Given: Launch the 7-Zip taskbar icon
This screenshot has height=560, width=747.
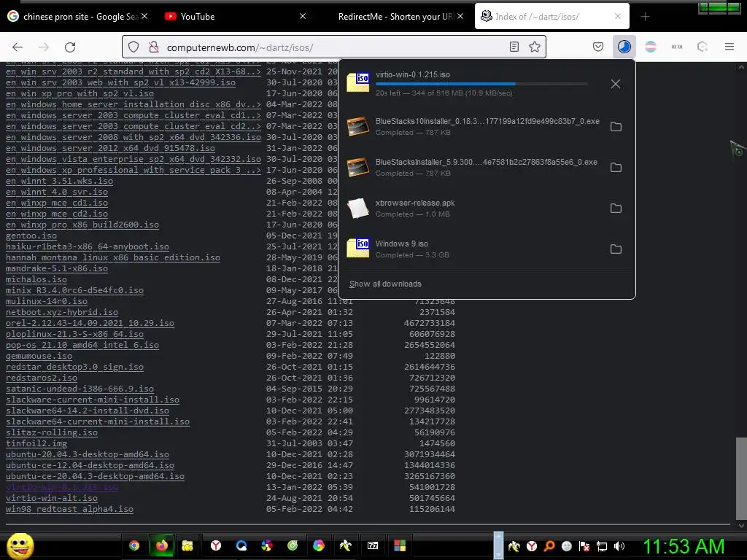Looking at the screenshot, I should [373, 545].
